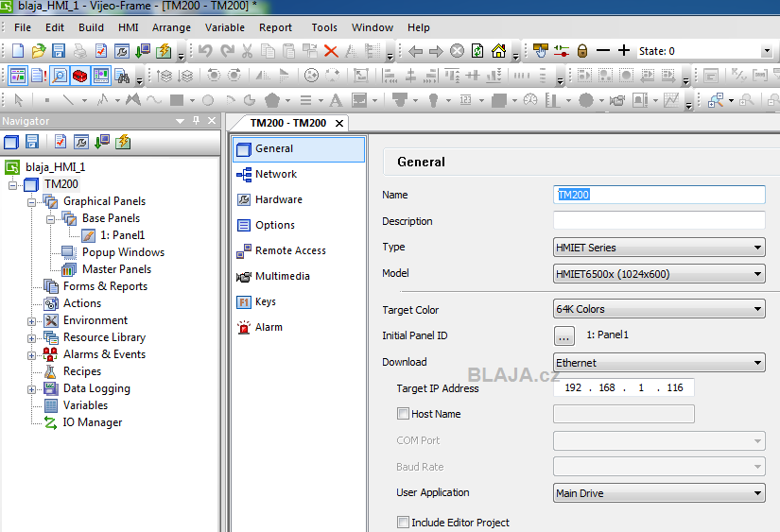Click the lightning icon in Navigator toolbar
Image resolution: width=780 pixels, height=532 pixels.
pyautogui.click(x=123, y=142)
